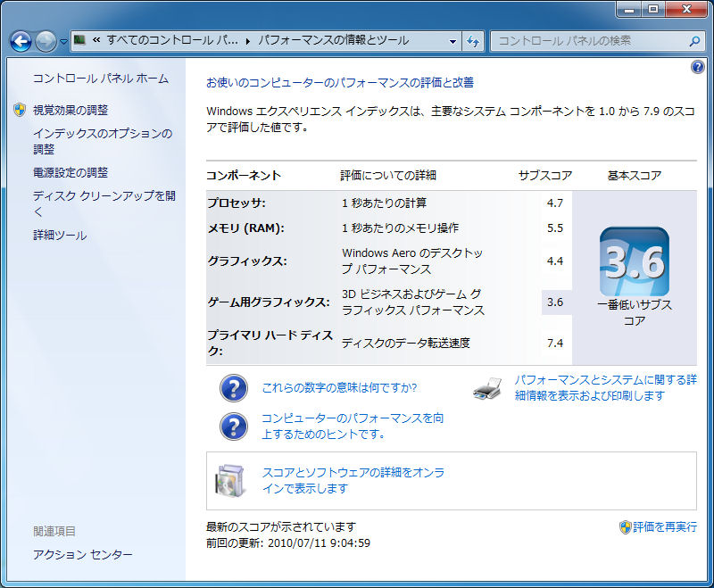Viewport: 714px width, 588px height.
Task: Select パフォーマンスの情報とツール breadcrumb item
Action: coord(333,41)
